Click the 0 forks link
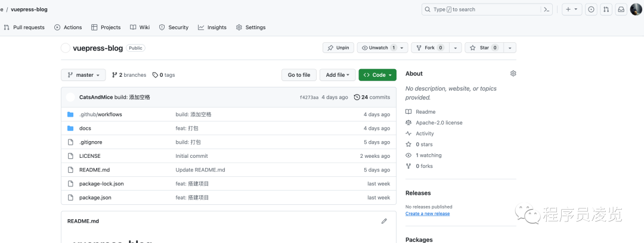The width and height of the screenshot is (644, 243). (x=419, y=166)
